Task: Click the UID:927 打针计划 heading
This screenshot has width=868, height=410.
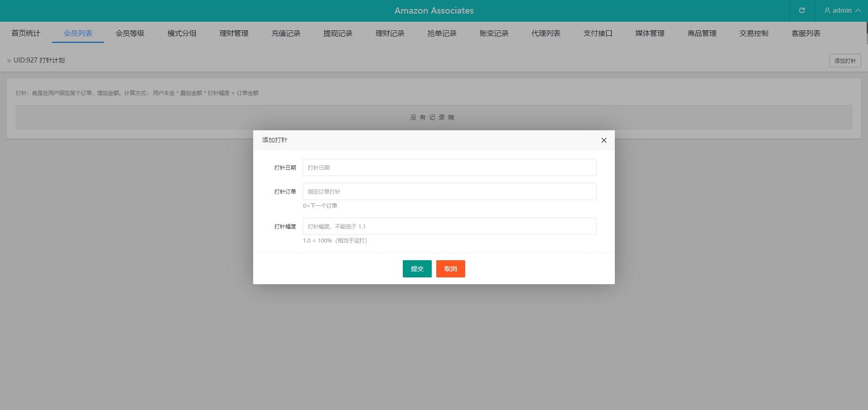Action: [x=39, y=60]
